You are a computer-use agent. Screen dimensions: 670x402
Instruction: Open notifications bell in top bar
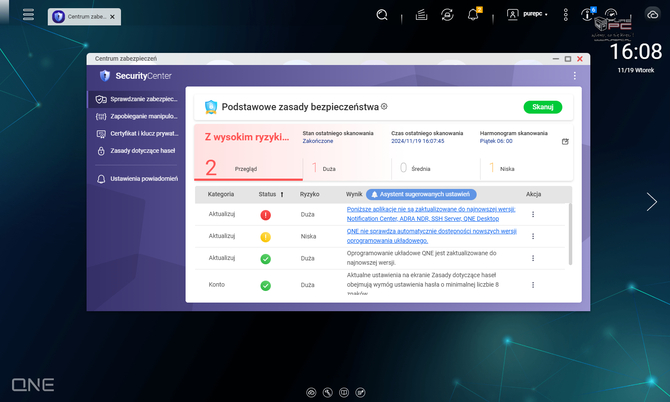(473, 15)
